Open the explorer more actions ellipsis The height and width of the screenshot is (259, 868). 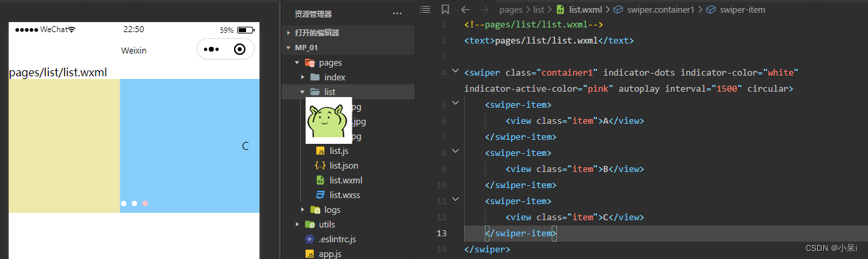coord(397,13)
